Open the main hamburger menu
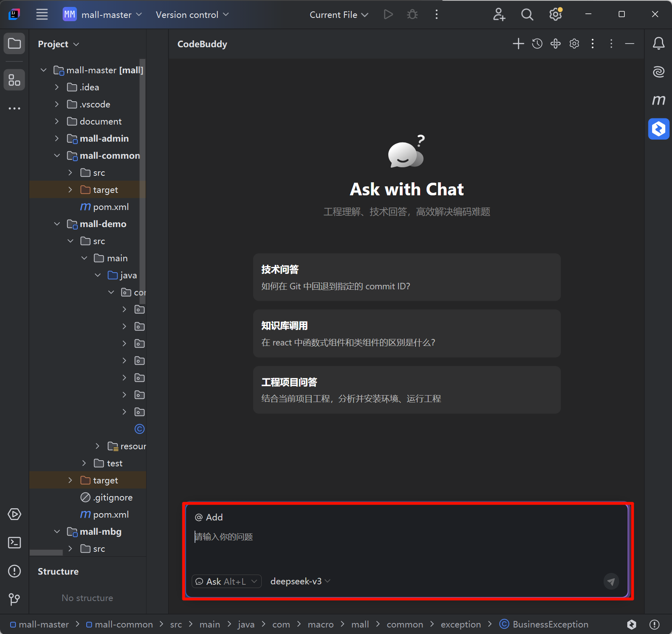The width and height of the screenshot is (672, 634). tap(42, 15)
